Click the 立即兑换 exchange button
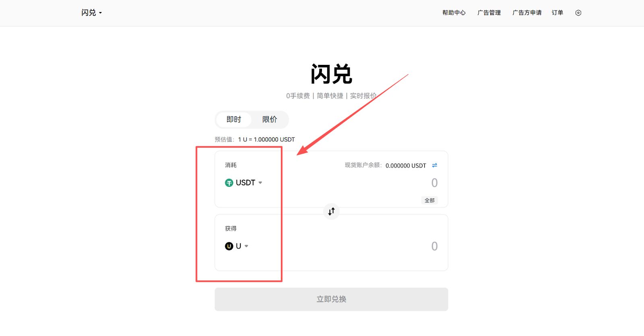The width and height of the screenshot is (644, 336). 331,299
